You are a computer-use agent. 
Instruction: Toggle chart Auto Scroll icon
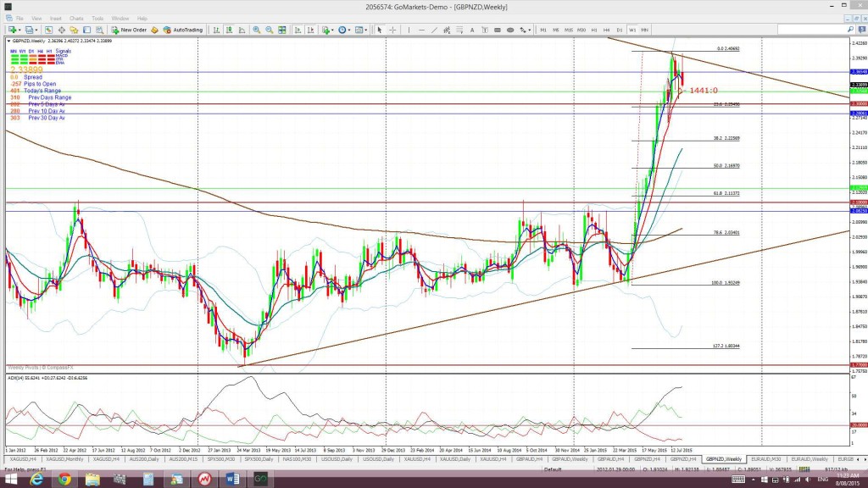point(298,30)
